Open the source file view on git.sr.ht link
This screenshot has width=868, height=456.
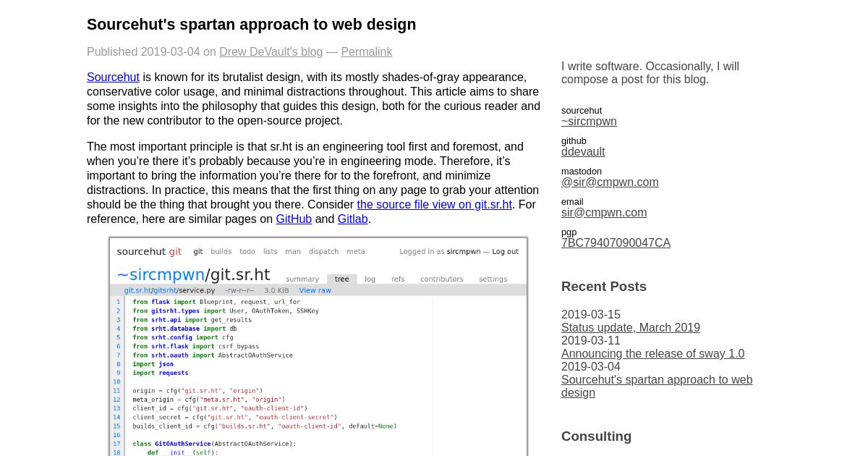[x=434, y=205]
